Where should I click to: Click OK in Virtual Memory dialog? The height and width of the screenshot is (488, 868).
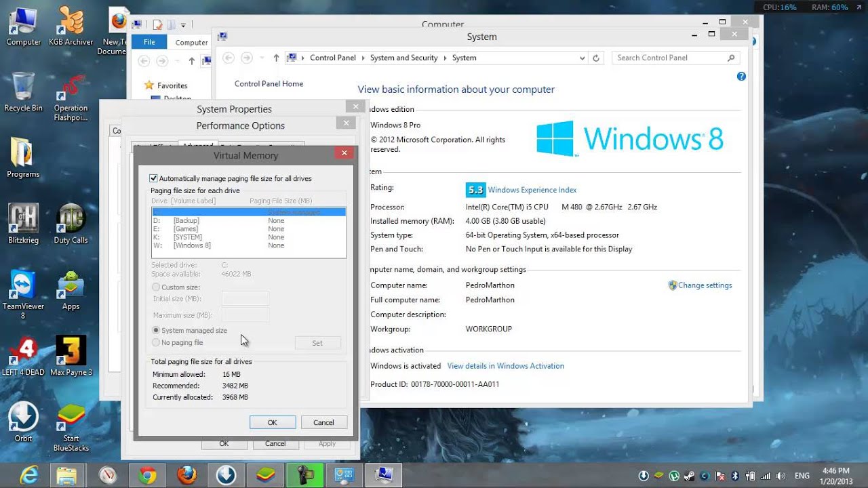coord(272,422)
